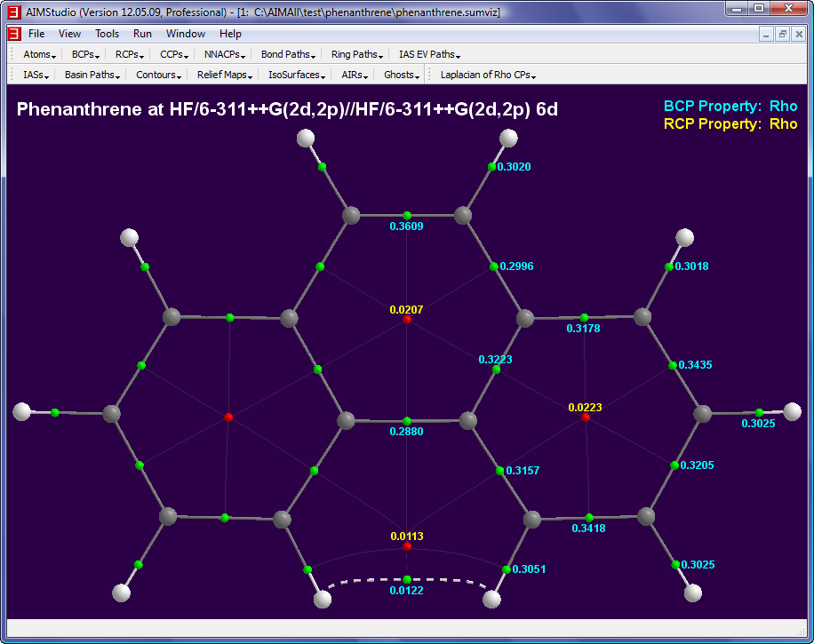Open the Run menu
Screen dimensions: 814x644
[142, 34]
